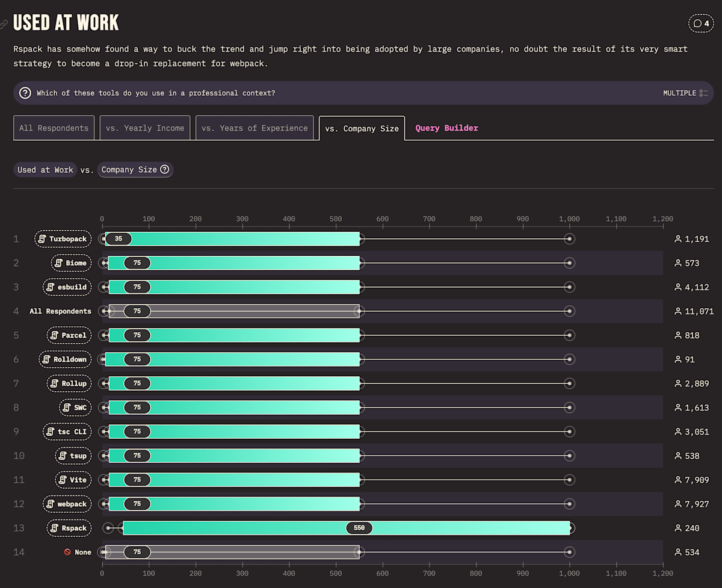Click the Rspack green box plot bar

[347, 528]
